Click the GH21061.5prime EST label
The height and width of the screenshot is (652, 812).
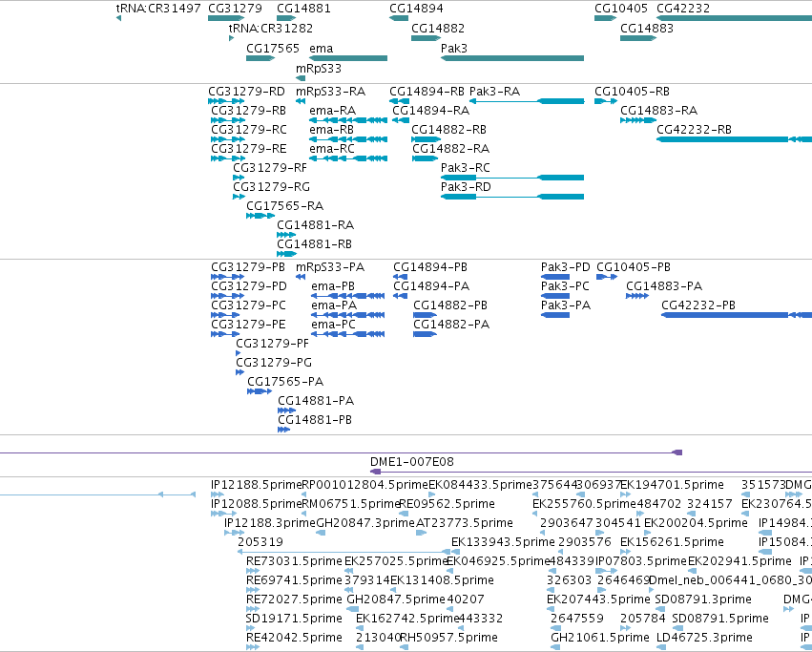(x=600, y=638)
